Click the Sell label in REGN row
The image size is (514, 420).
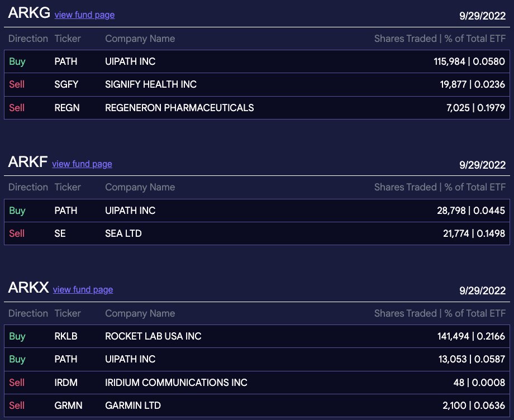tap(17, 107)
